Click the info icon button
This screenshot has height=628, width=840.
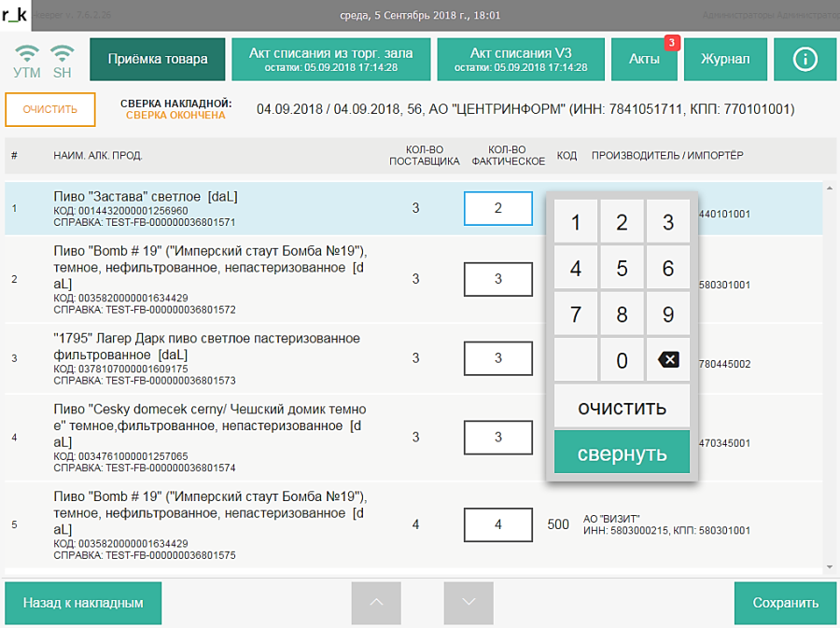(x=805, y=59)
